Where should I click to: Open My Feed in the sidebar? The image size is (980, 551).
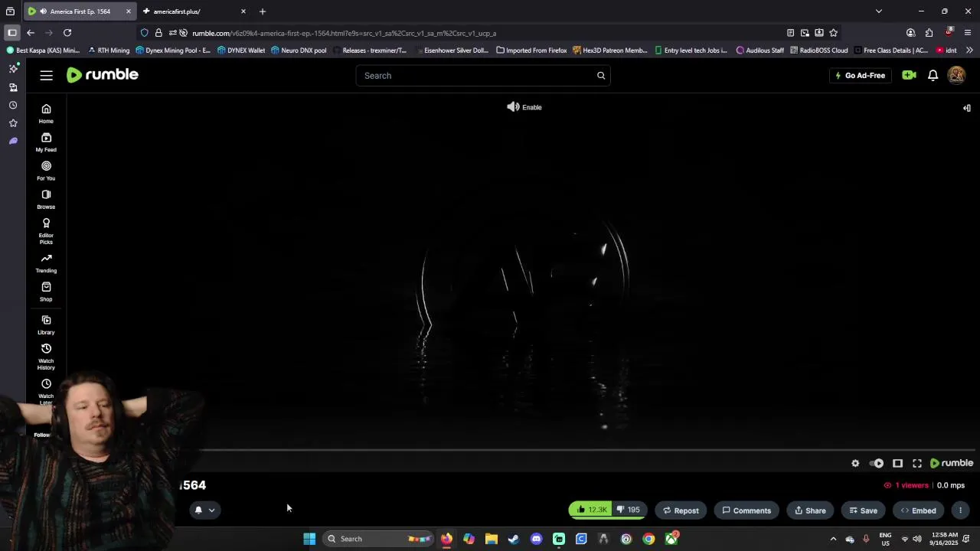click(46, 142)
